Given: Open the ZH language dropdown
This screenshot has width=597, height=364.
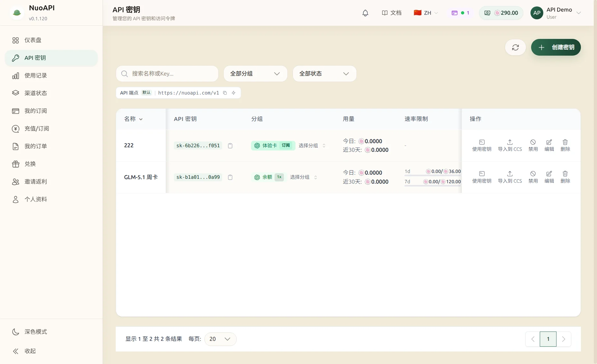Looking at the screenshot, I should pyautogui.click(x=426, y=13).
